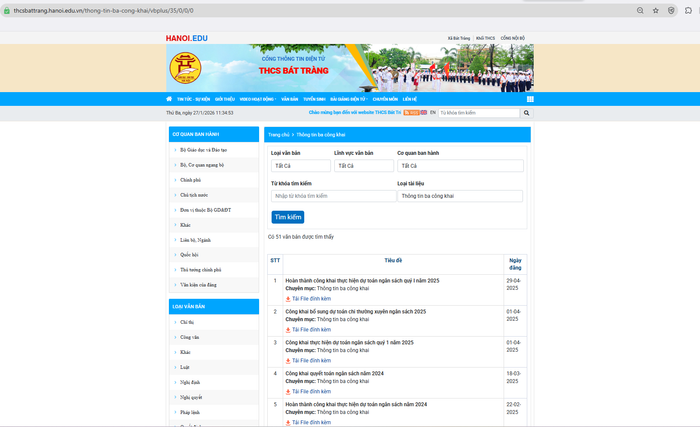Screen dimensions: 700x427
Task: Click the shield icon in address bar
Action: [x=671, y=11]
